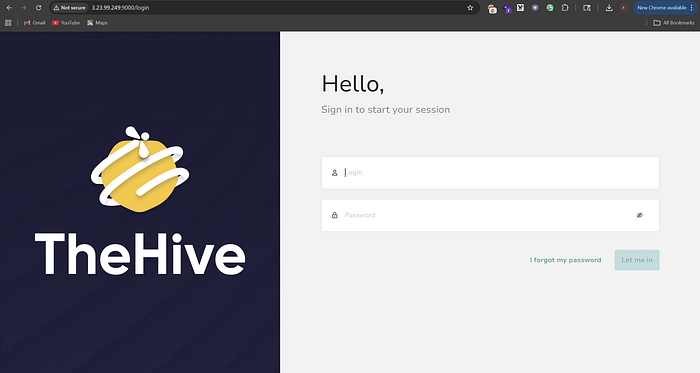Screen dimensions: 700x373
Task: Focus the Password input field
Action: point(490,215)
